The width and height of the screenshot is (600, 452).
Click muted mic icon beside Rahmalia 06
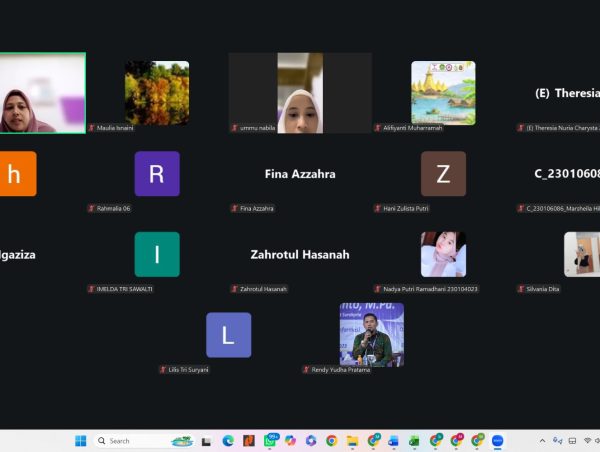tap(91, 208)
